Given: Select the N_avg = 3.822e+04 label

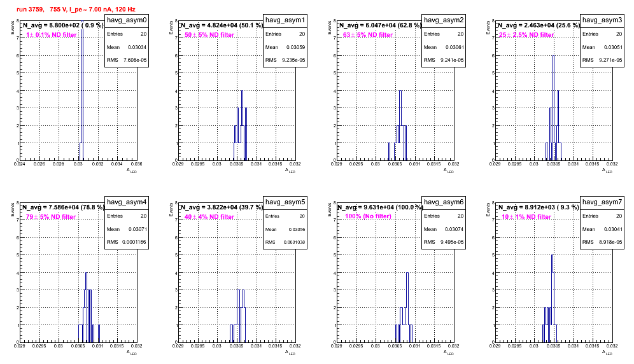Looking at the screenshot, I should tap(222, 207).
